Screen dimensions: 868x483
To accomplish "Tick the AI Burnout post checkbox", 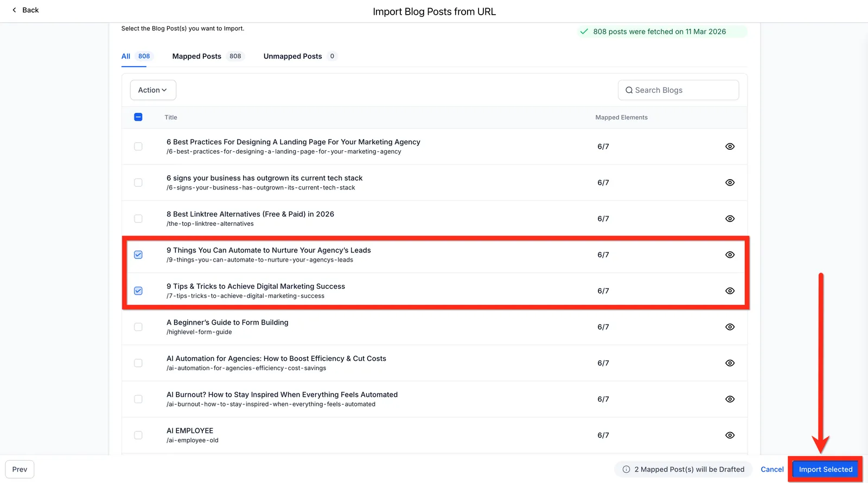I will 138,399.
